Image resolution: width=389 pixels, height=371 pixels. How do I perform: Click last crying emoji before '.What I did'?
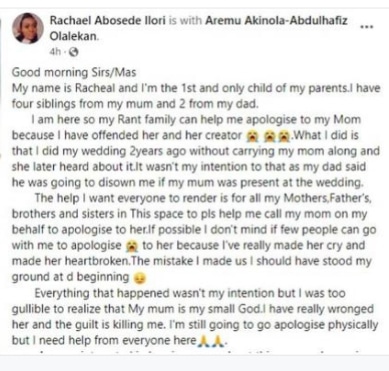[x=284, y=136]
